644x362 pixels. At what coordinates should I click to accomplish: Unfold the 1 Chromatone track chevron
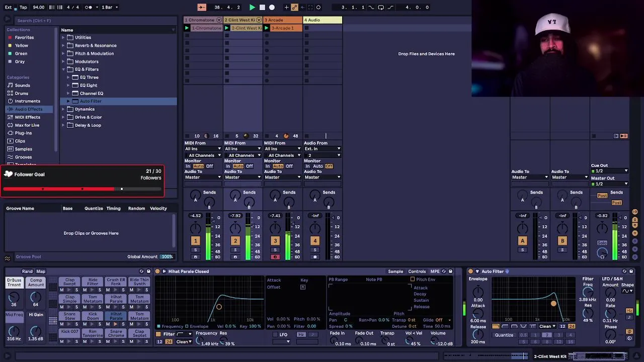pos(219,20)
